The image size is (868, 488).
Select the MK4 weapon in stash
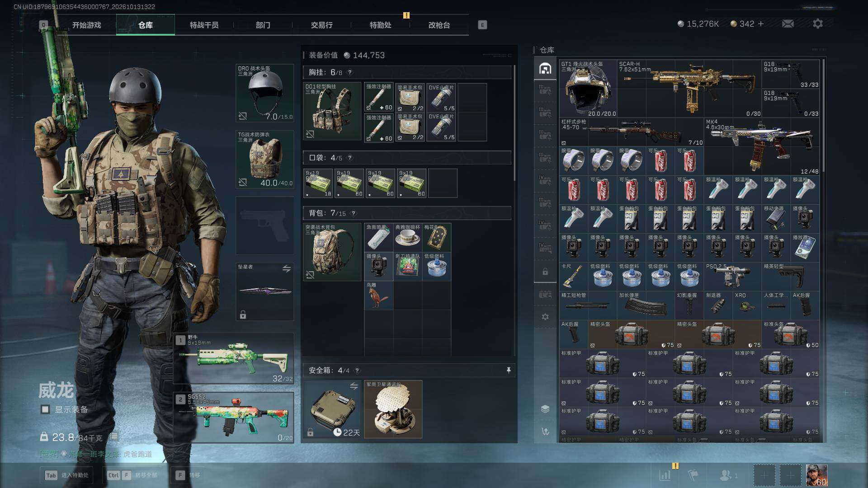click(x=762, y=147)
